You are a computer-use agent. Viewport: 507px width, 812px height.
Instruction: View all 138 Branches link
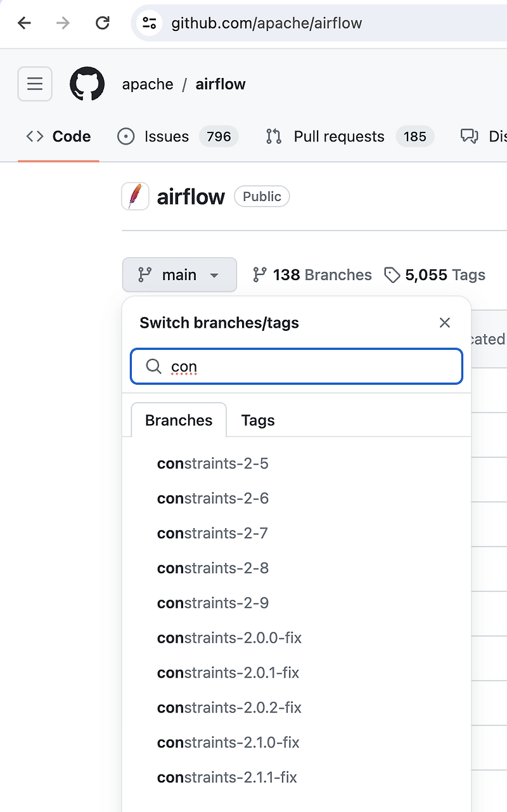coord(312,274)
